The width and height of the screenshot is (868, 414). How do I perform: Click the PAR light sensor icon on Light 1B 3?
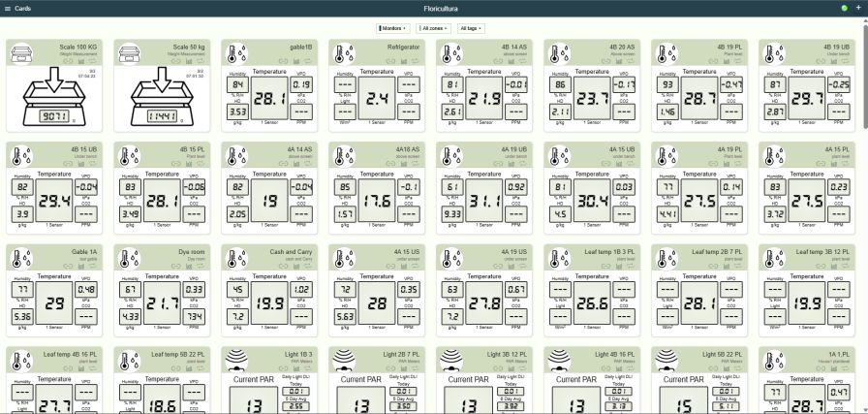tap(237, 361)
